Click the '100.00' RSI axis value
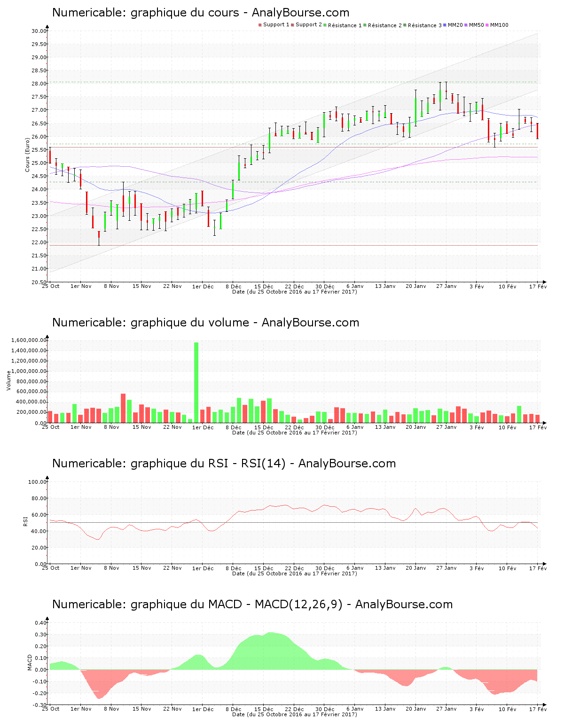 pyautogui.click(x=38, y=482)
